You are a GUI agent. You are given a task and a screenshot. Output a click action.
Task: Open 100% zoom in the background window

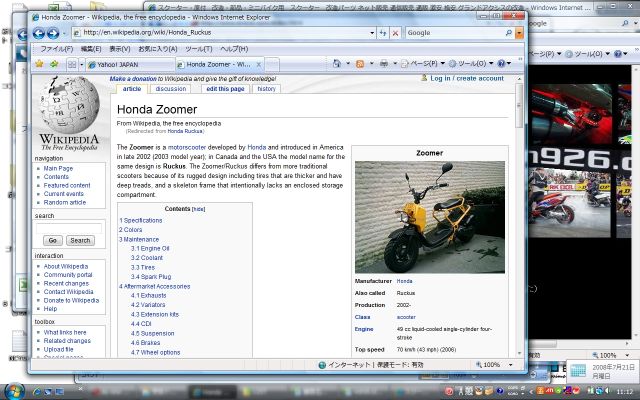[x=610, y=356]
